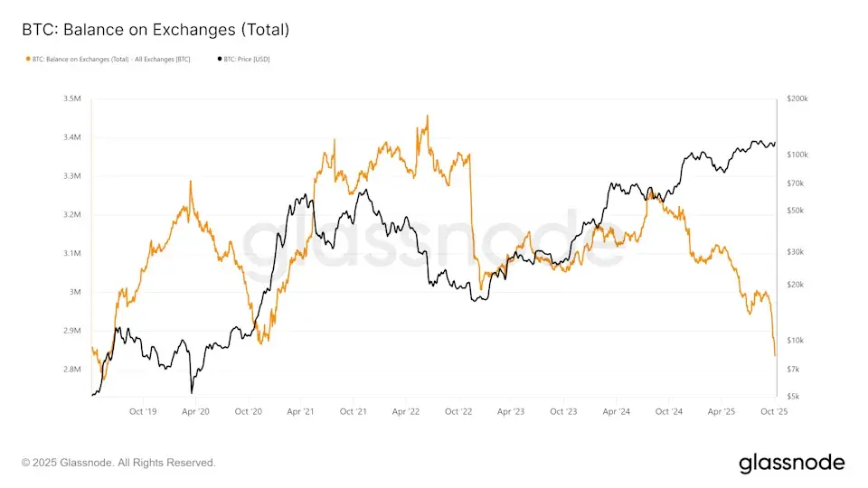Click the glassnode logo at bottom right

(x=791, y=463)
